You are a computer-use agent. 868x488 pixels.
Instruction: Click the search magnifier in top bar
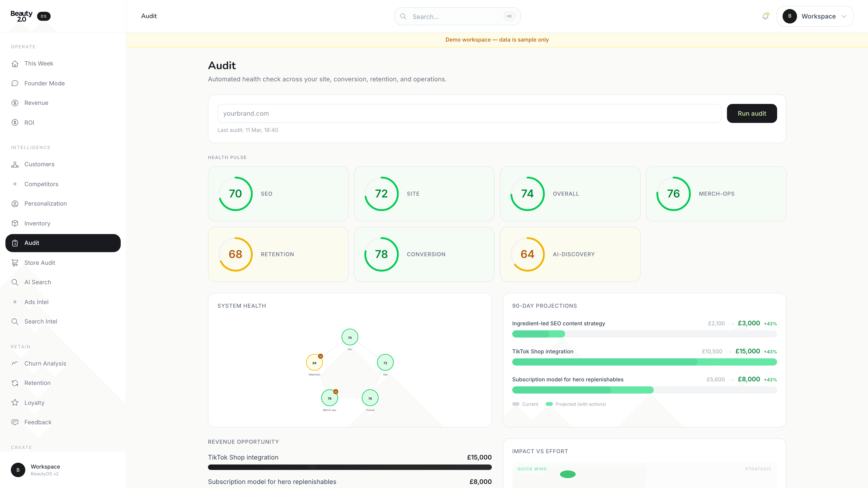[403, 16]
